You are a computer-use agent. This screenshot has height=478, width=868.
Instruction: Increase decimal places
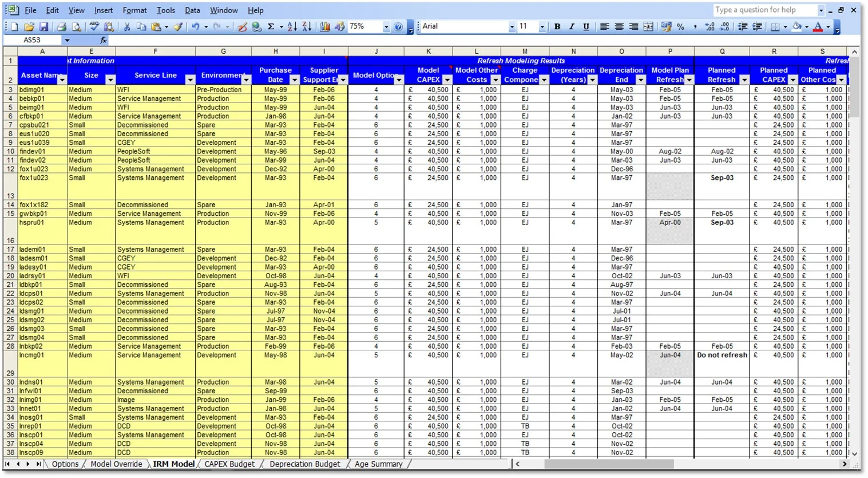710,26
